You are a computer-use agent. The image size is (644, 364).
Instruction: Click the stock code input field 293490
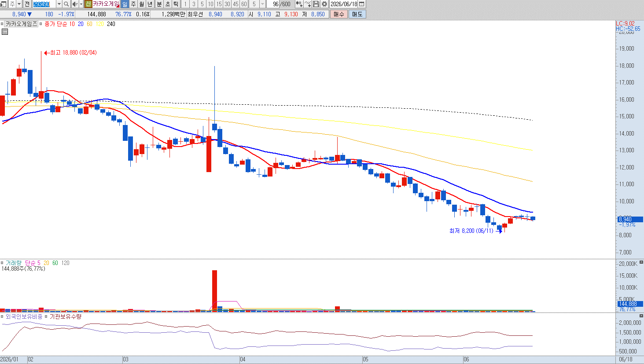[44, 4]
